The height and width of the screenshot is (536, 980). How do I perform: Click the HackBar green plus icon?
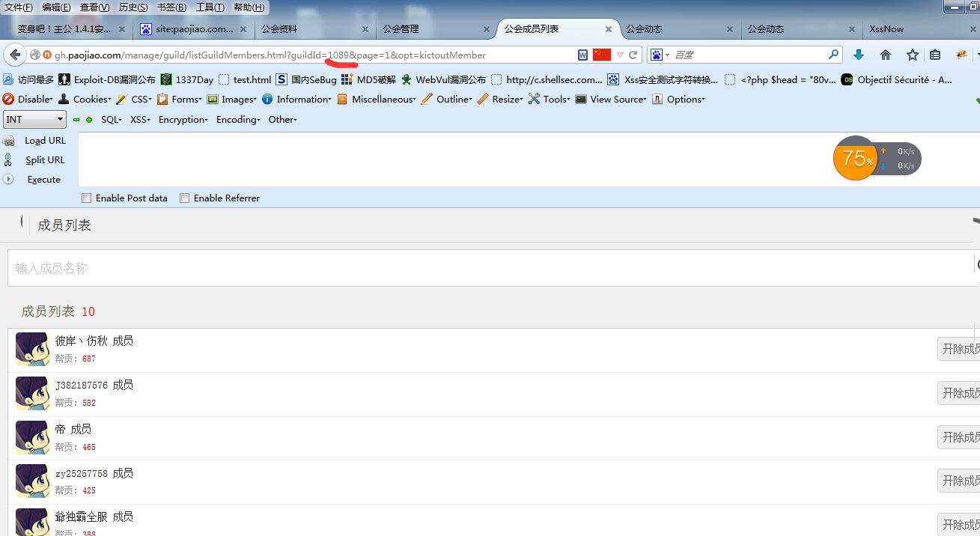coord(89,120)
